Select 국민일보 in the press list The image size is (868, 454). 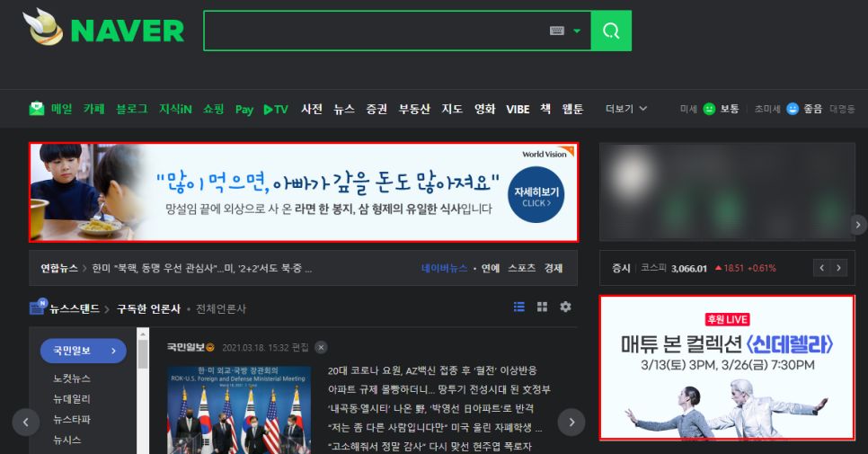click(x=83, y=351)
